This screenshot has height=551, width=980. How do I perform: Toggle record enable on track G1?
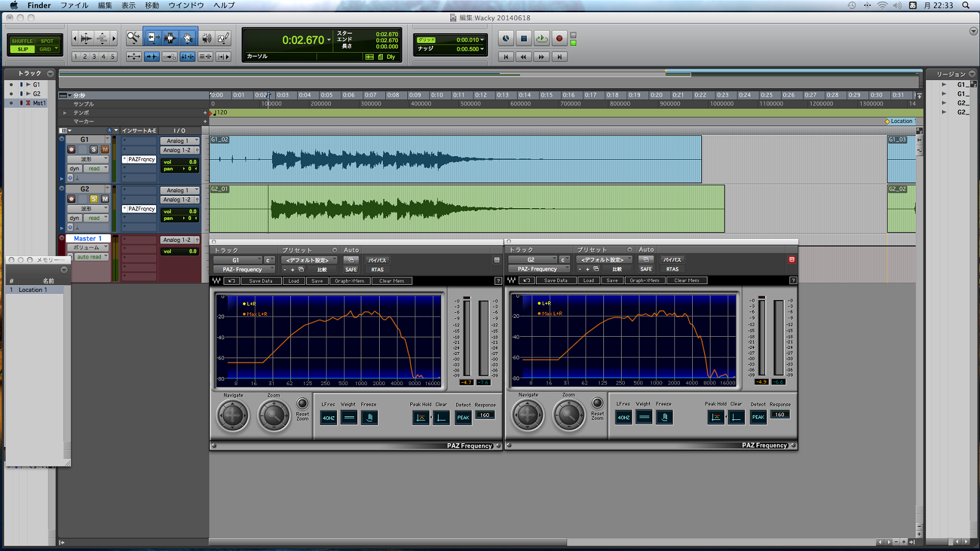click(x=72, y=149)
